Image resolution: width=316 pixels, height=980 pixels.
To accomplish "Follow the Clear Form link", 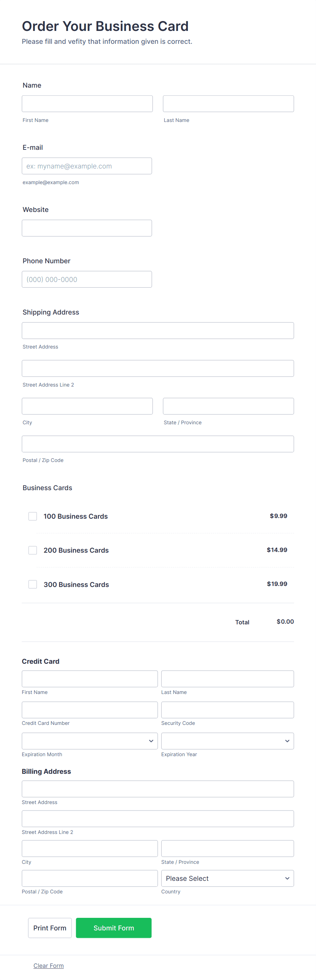I will (x=48, y=965).
